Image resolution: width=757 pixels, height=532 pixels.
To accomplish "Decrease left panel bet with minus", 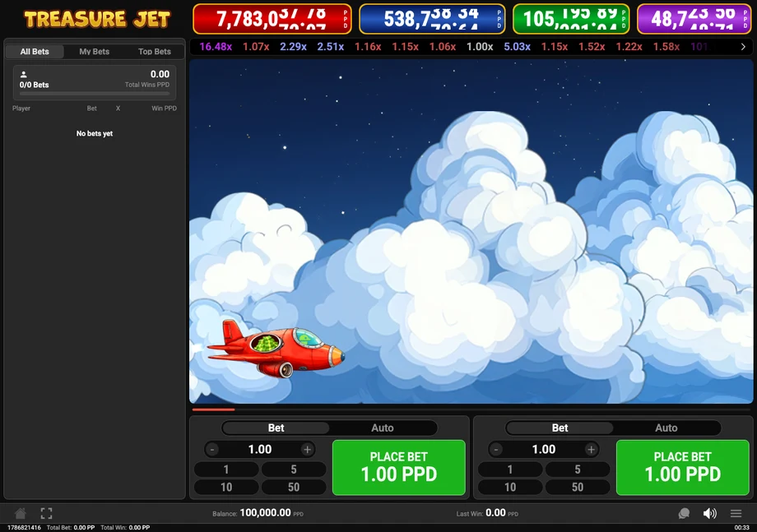I will [x=212, y=450].
